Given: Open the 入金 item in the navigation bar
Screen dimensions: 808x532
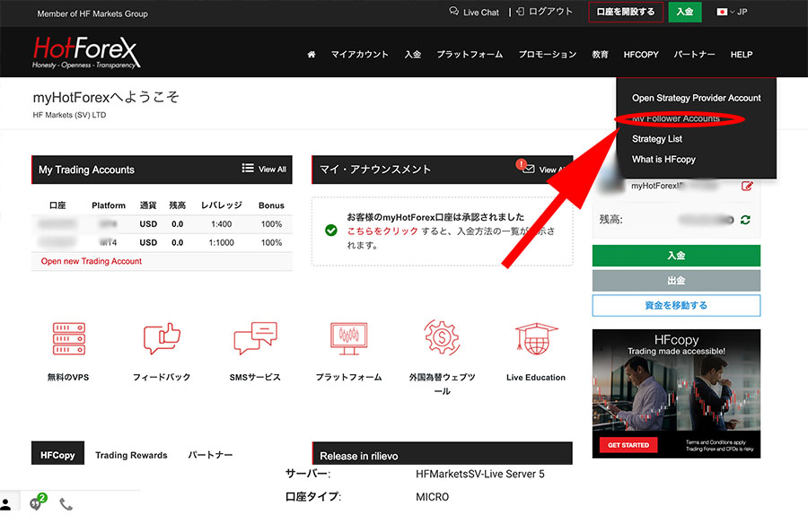Looking at the screenshot, I should click(x=413, y=54).
